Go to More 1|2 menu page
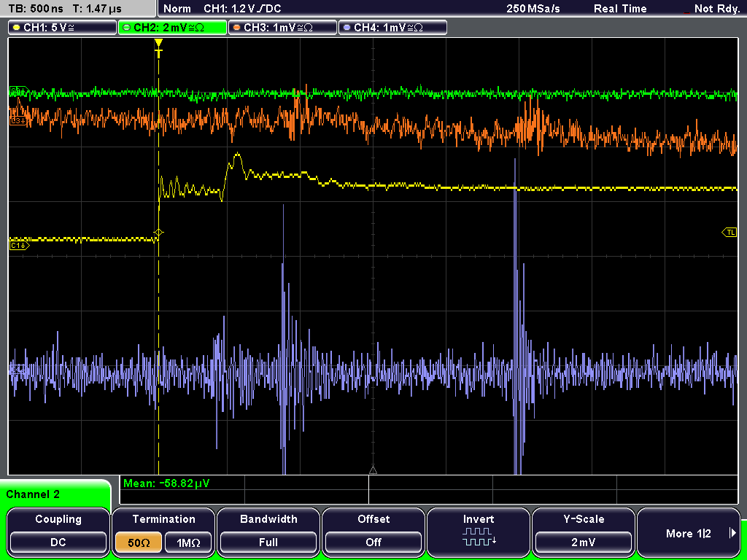 689,532
